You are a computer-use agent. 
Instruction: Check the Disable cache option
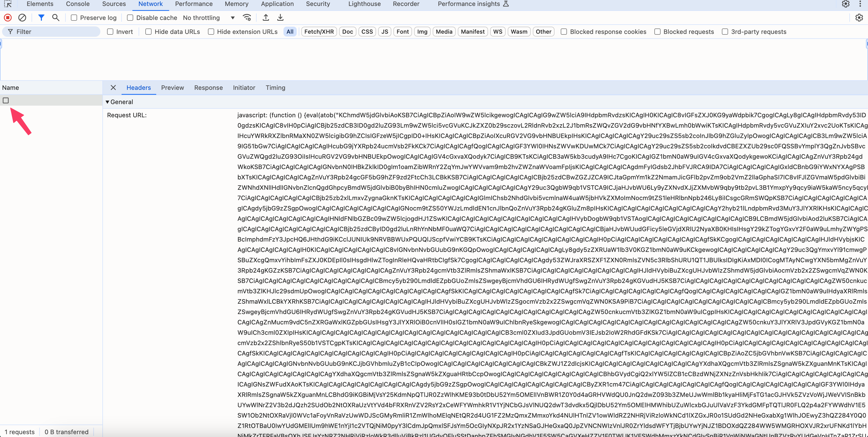[x=130, y=18]
